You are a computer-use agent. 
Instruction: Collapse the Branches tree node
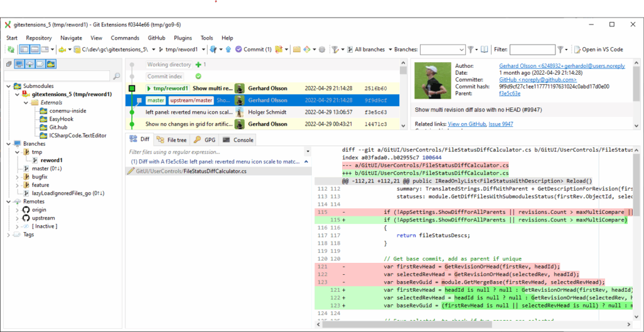click(9, 144)
